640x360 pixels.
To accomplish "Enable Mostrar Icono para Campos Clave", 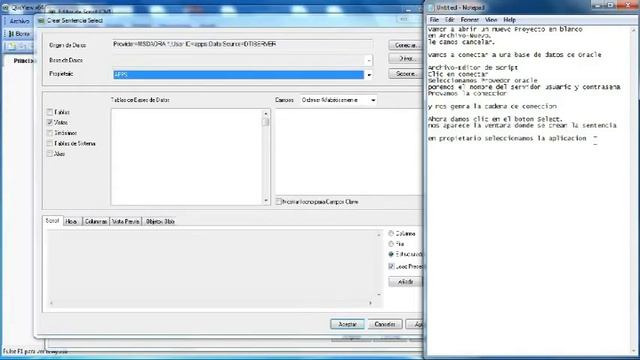I will [x=279, y=202].
